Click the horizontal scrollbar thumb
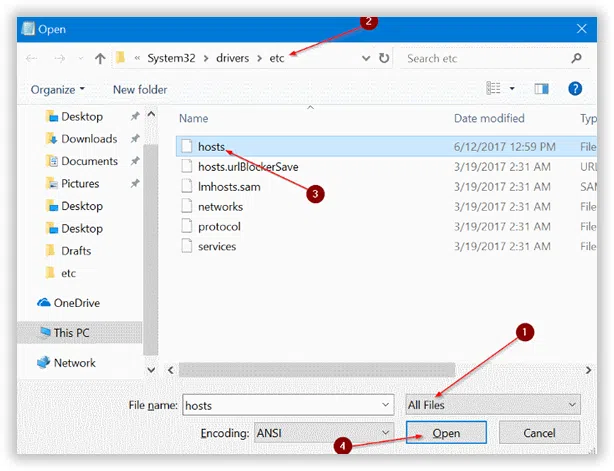This screenshot has width=614, height=471. 317,370
